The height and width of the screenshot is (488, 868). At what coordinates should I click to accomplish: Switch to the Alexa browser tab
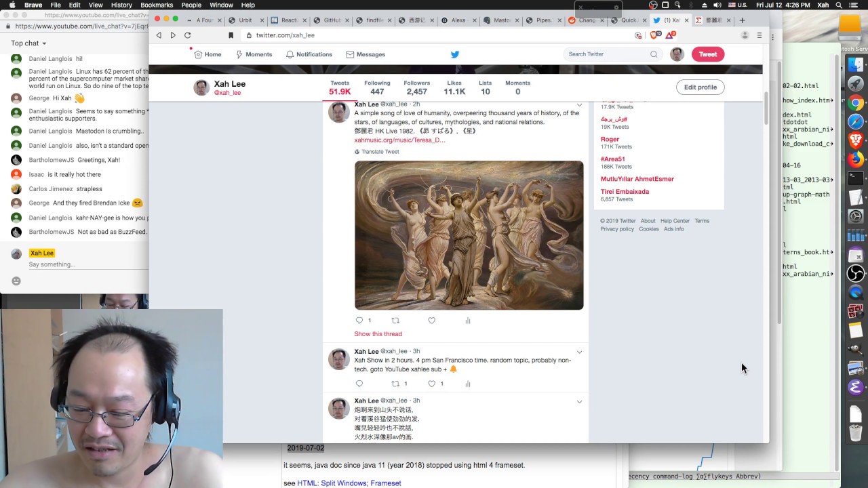tap(458, 20)
